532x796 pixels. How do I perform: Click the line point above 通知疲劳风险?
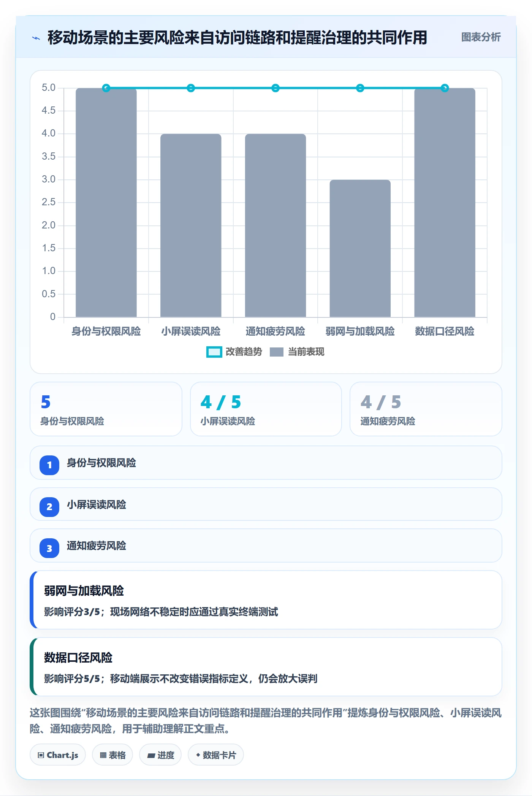(275, 88)
